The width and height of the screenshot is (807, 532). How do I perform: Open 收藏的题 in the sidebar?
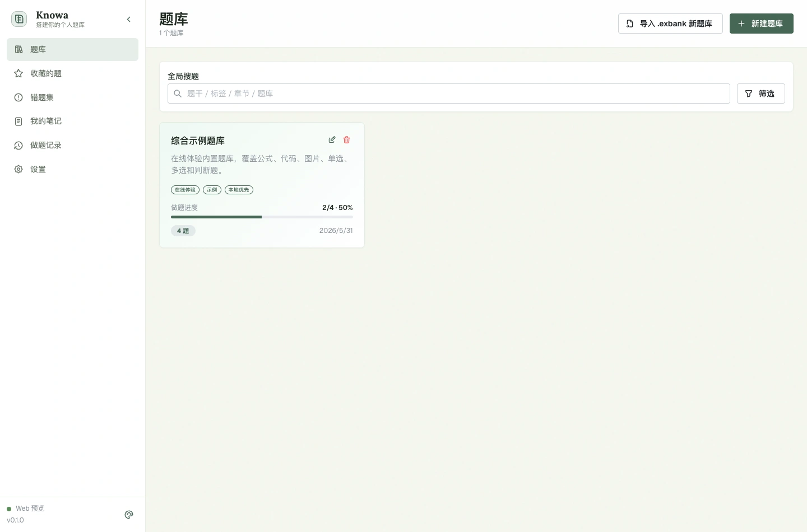[x=72, y=73]
